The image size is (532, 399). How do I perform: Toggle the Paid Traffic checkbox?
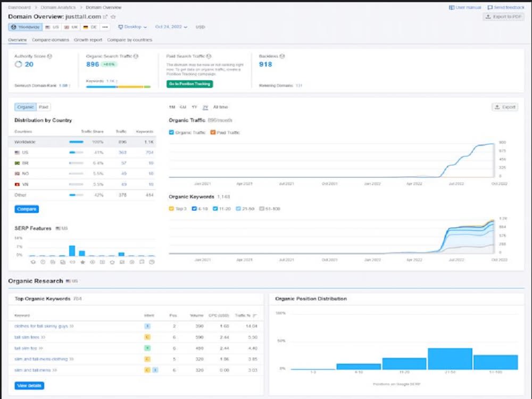click(x=213, y=132)
